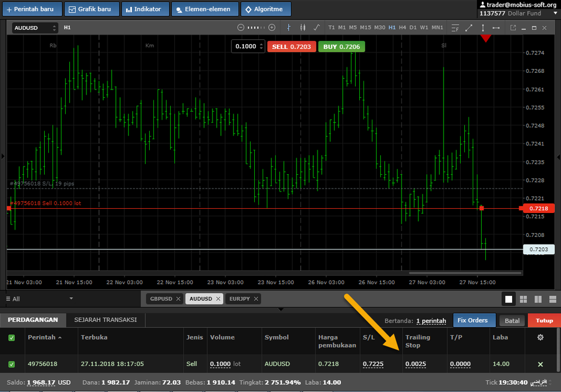The width and height of the screenshot is (561, 392).
Task: Open the language selector in status bar
Action: coord(540,382)
